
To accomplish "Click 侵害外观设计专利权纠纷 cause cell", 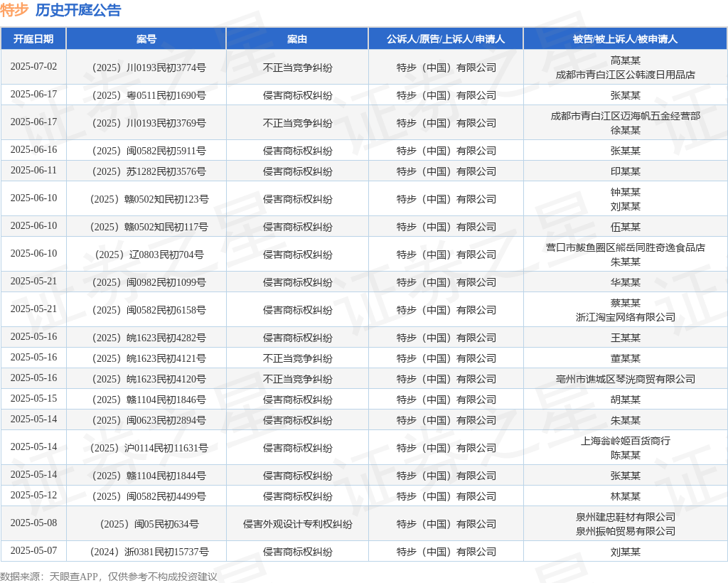I will [x=298, y=524].
